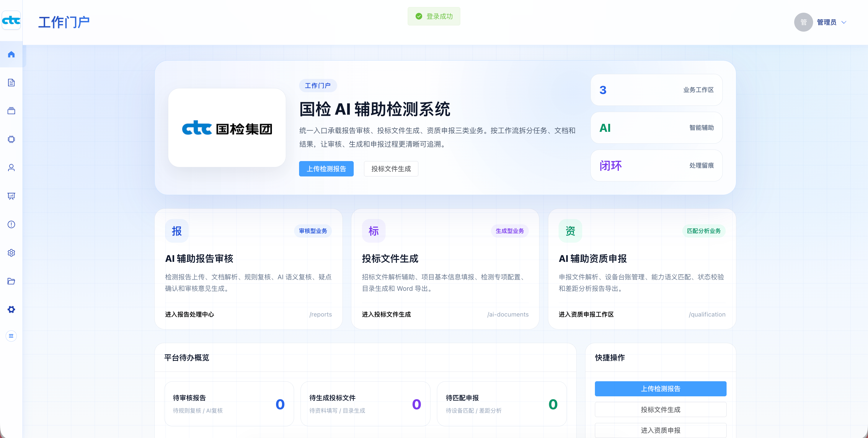868x438 pixels.
Task: Click the ctc logo in the top-left corner
Action: (x=11, y=20)
